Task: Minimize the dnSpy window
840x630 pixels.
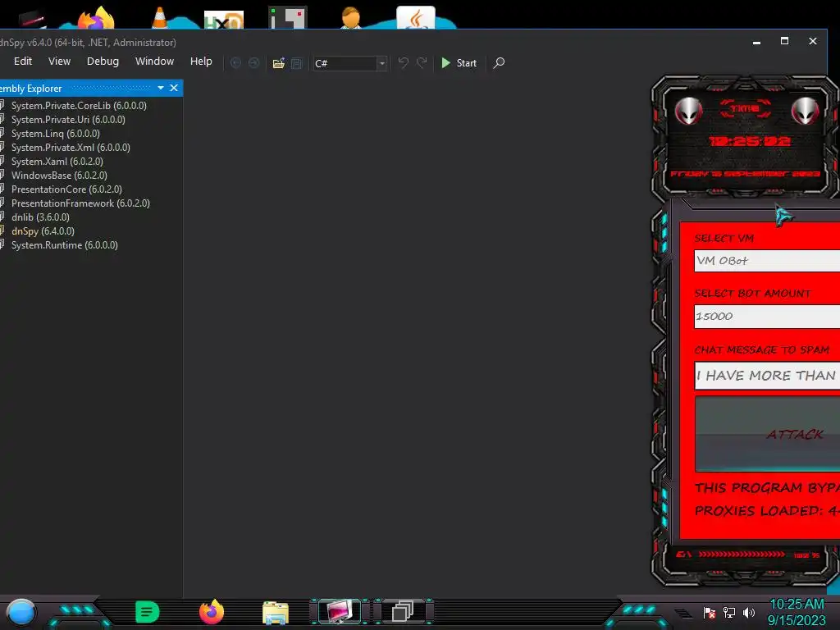Action: [756, 42]
